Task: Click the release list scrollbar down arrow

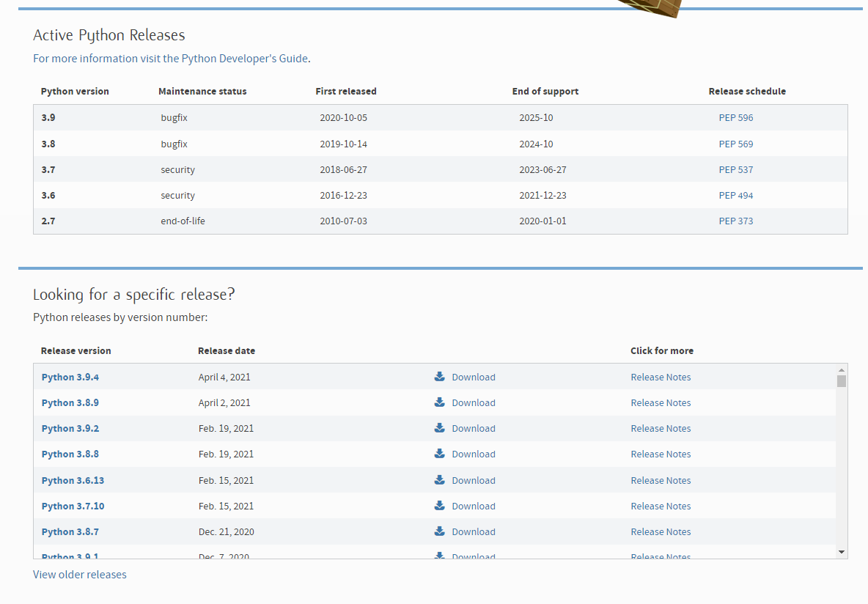Action: pyautogui.click(x=842, y=552)
